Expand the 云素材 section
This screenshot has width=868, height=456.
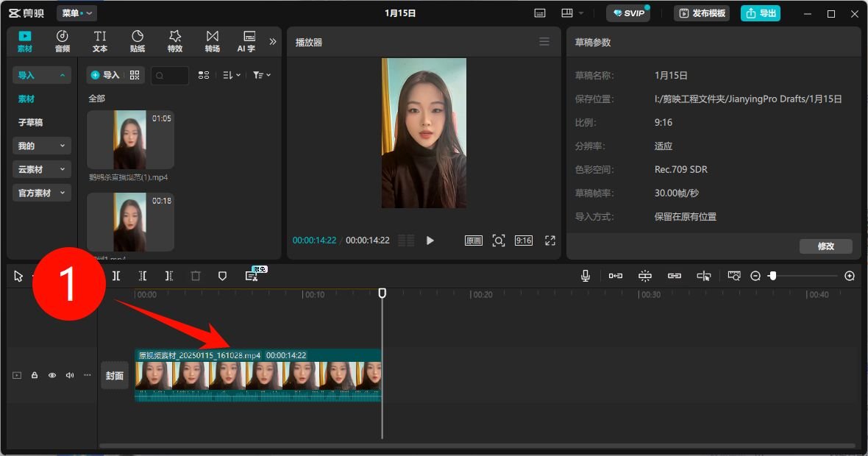point(41,169)
